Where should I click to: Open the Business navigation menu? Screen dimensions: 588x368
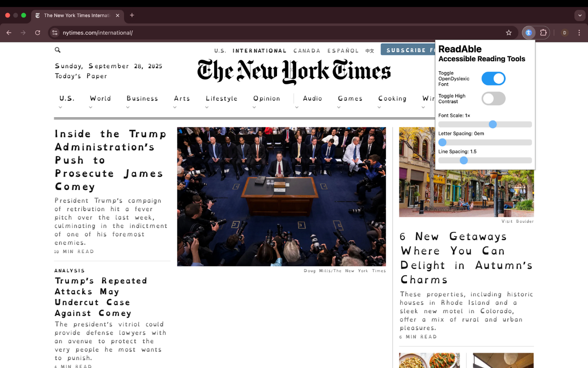pyautogui.click(x=142, y=98)
